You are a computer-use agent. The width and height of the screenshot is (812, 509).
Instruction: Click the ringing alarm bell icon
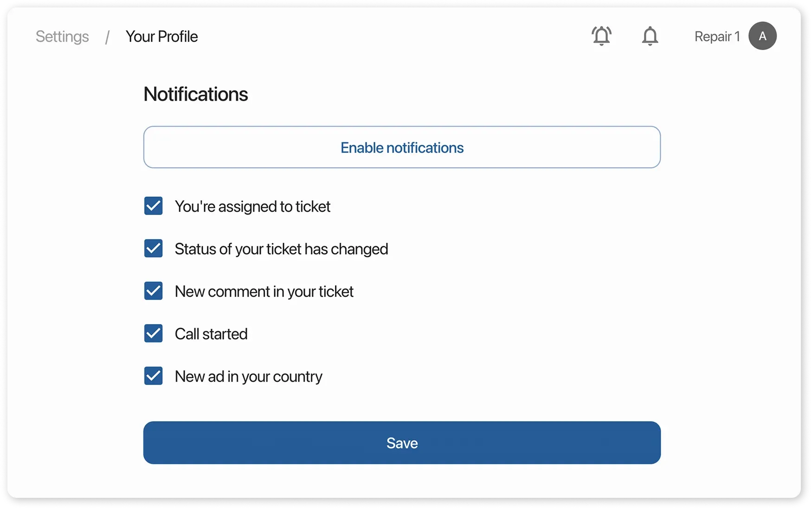601,36
